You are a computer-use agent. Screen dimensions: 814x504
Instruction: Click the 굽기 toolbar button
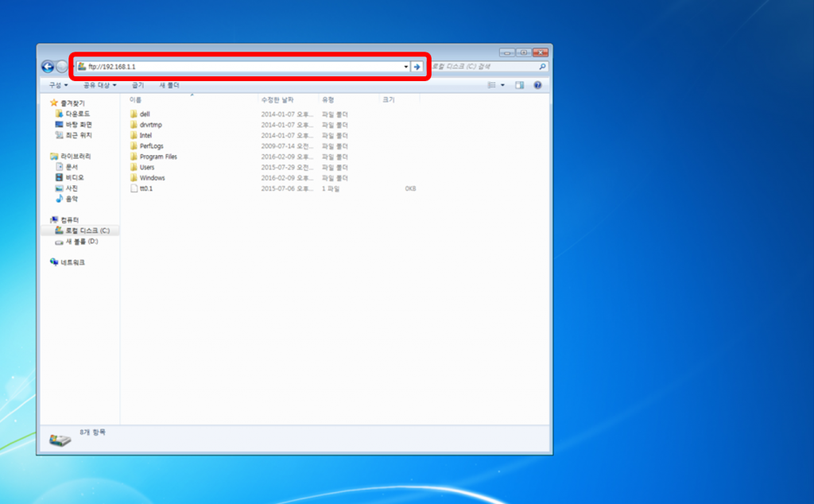click(138, 85)
